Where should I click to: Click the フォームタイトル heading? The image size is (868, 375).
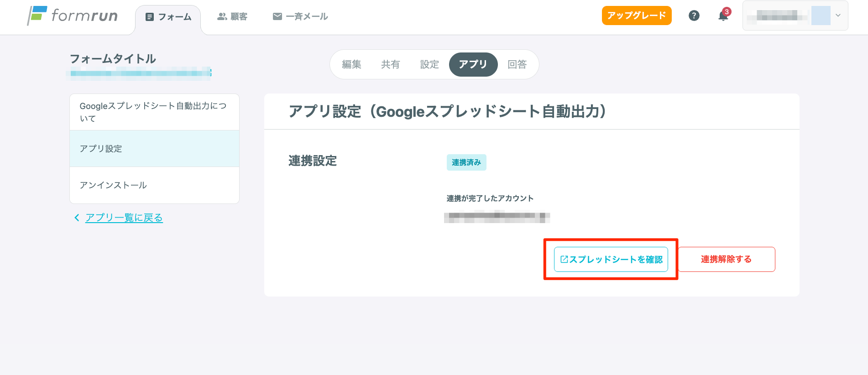point(113,59)
